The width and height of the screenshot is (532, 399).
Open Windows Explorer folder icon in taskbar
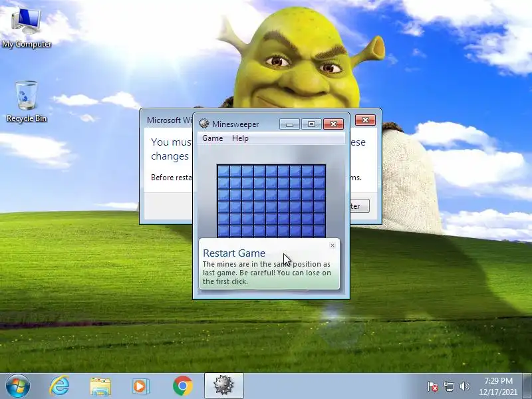(x=100, y=386)
